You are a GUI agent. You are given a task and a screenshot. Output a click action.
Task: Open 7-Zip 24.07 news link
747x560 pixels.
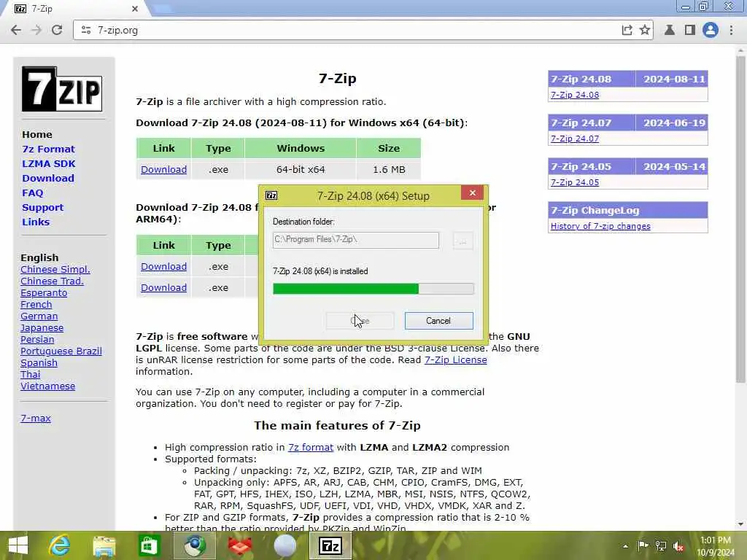click(575, 139)
